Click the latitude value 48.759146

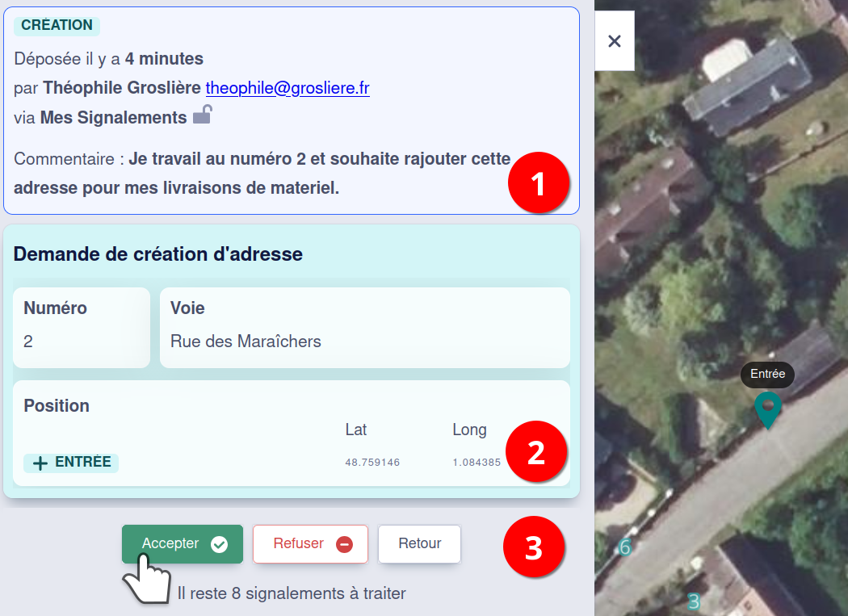click(372, 463)
